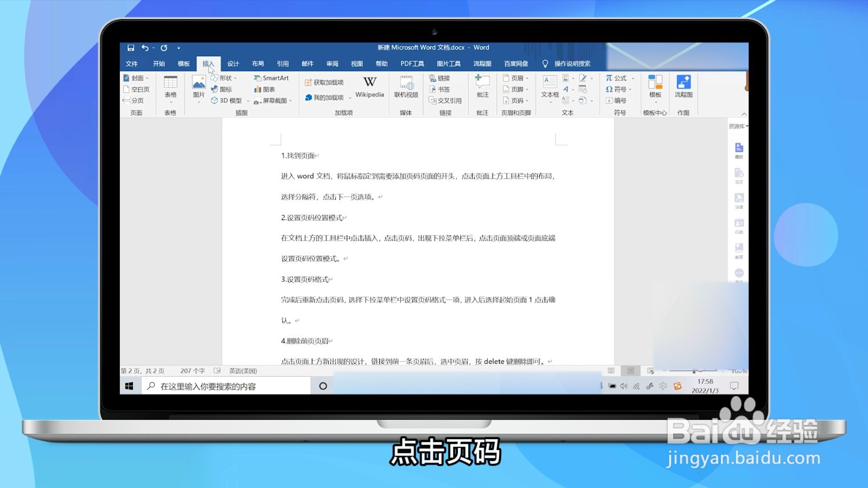
Task: Open the 资源库 resource library dropdown
Action: [x=738, y=126]
